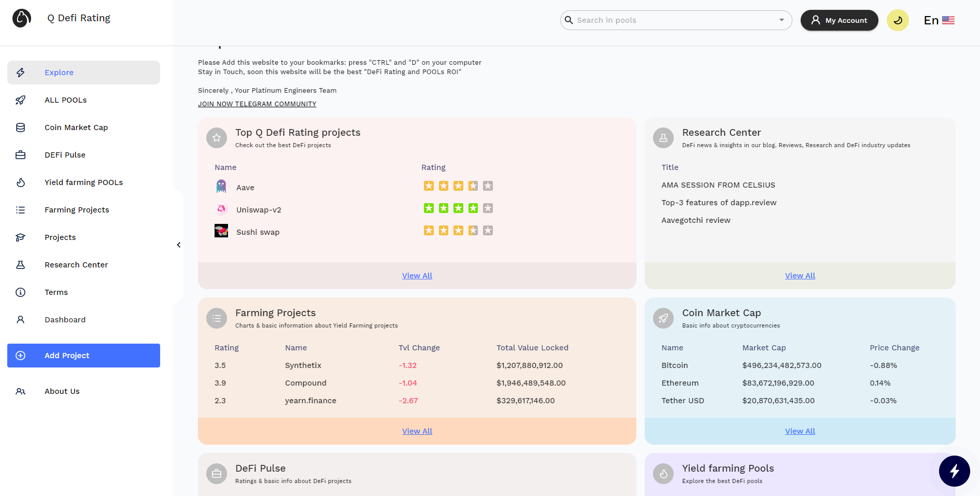This screenshot has height=496, width=980.
Task: Click the DEFi Pulse briefcase icon
Action: coord(21,155)
